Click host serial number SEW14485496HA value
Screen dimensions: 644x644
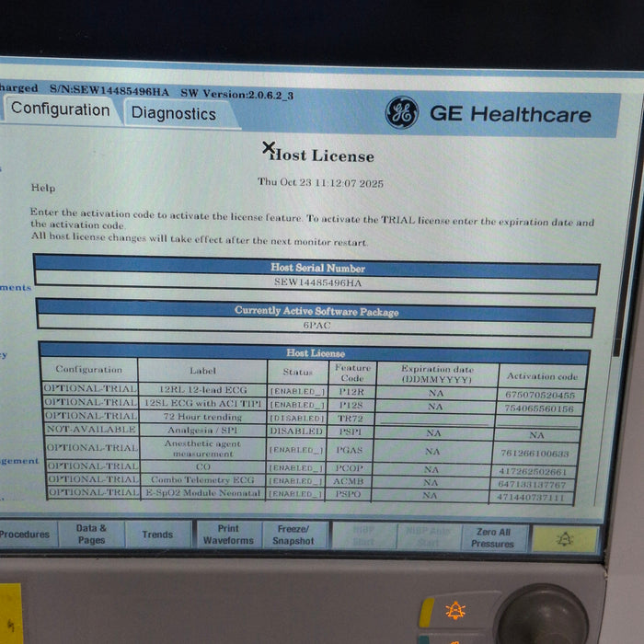[x=318, y=283]
